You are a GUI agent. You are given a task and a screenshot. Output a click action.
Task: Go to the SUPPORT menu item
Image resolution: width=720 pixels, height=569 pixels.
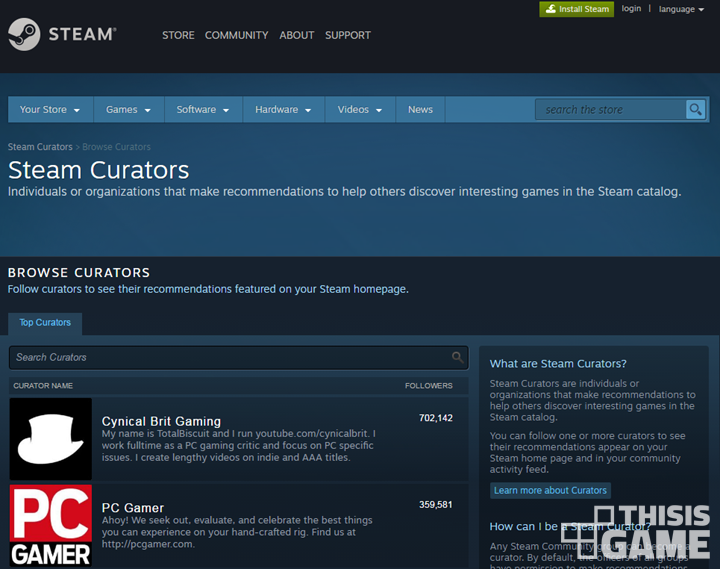click(348, 35)
